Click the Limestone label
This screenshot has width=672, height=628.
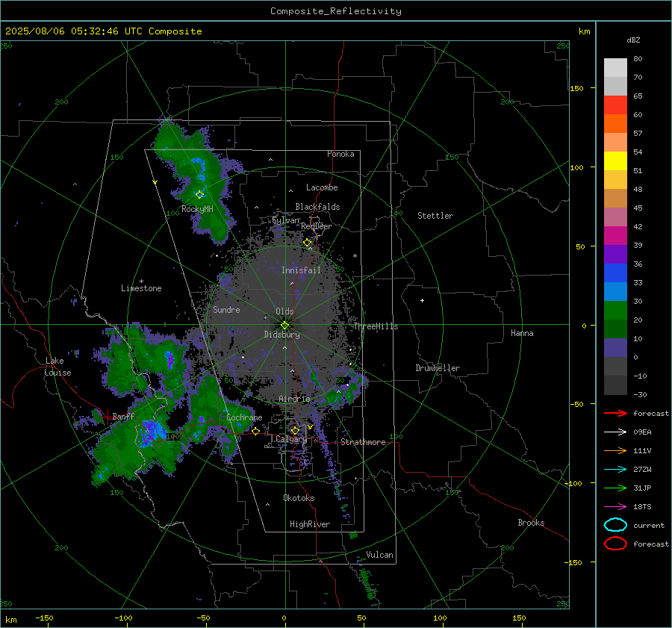click(141, 288)
